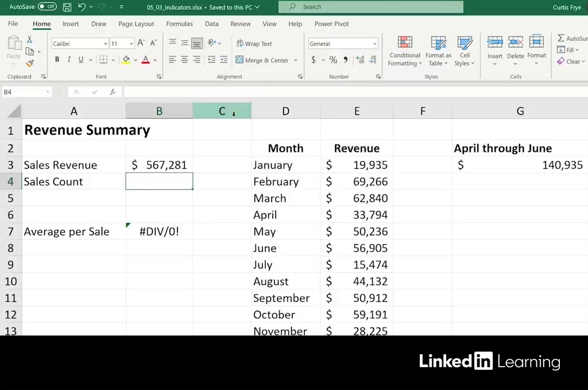588x390 pixels.
Task: Select cell B7 showing #DIV/0! error
Action: pos(159,232)
